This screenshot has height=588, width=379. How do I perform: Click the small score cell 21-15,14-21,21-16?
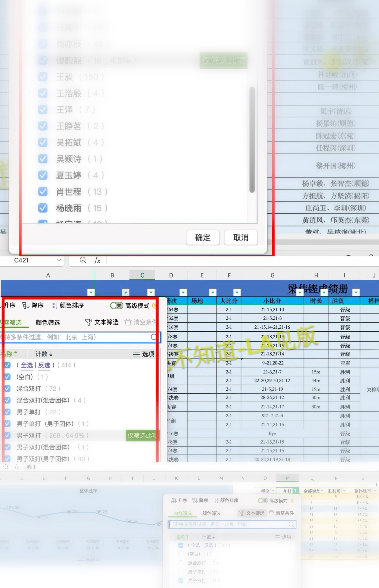pyautogui.click(x=272, y=327)
